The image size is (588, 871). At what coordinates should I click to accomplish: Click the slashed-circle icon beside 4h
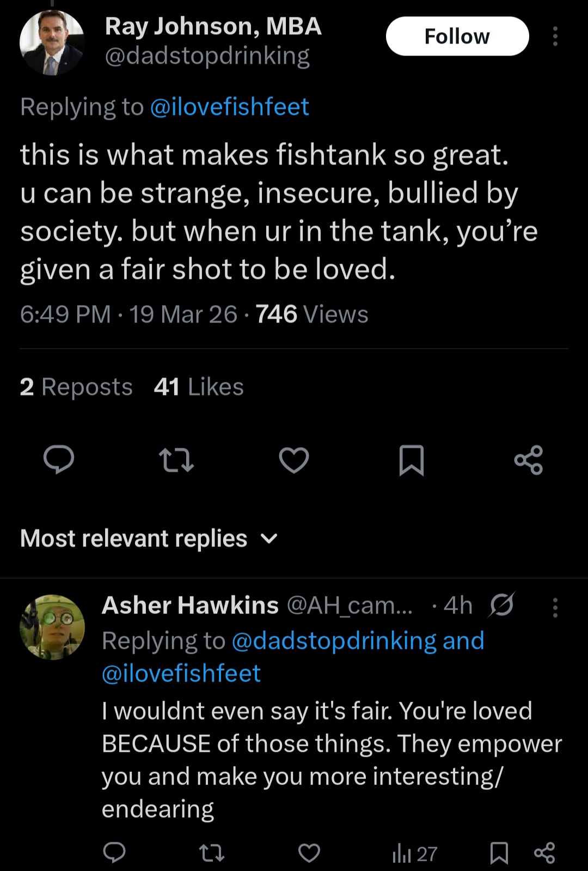(x=501, y=605)
